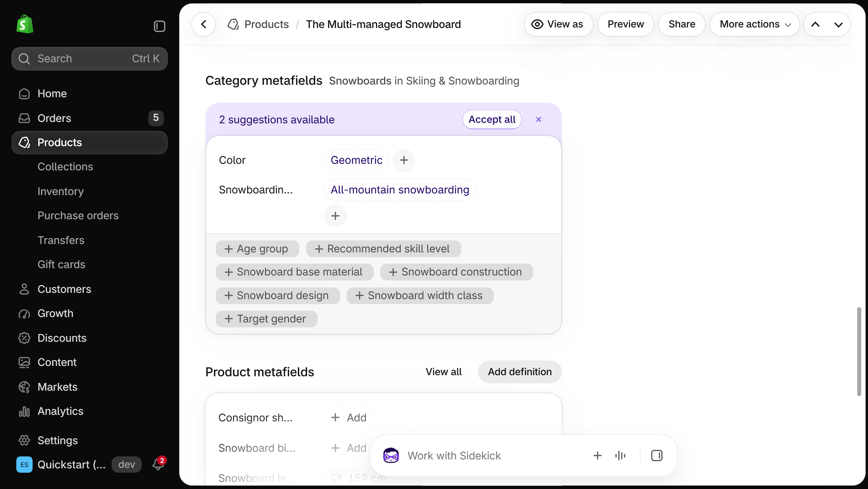Click the Preview button
The height and width of the screenshot is (489, 868).
pyautogui.click(x=625, y=24)
